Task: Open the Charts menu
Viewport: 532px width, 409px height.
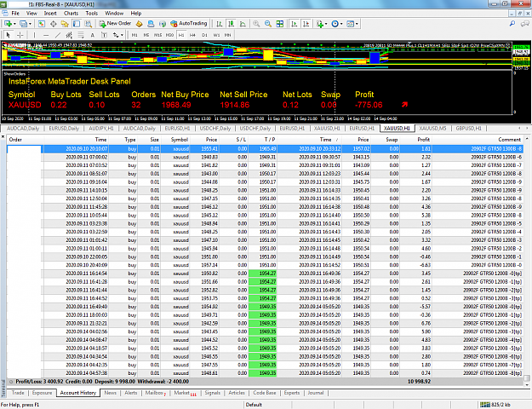Action: [x=71, y=14]
